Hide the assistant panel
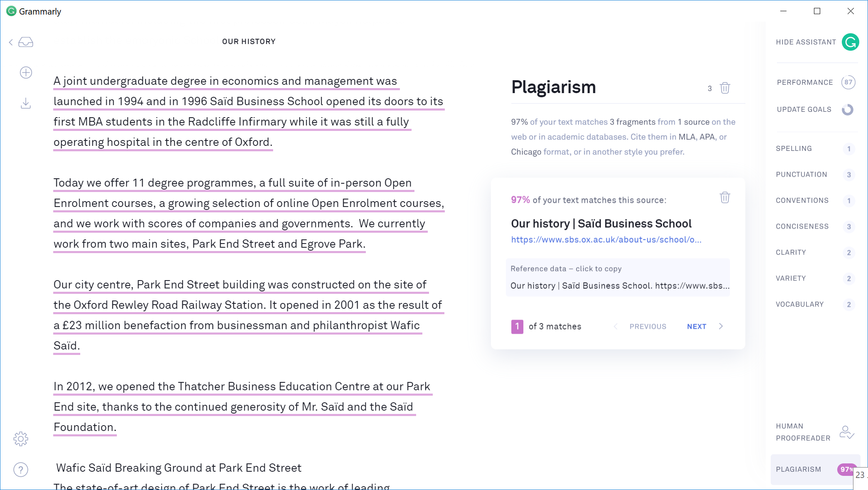The height and width of the screenshot is (490, 868). 806,42
